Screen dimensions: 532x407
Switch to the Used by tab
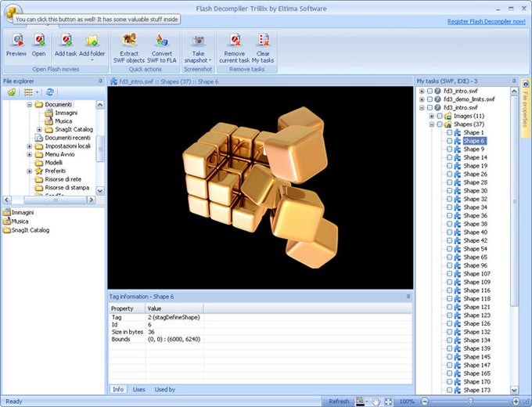tap(165, 389)
